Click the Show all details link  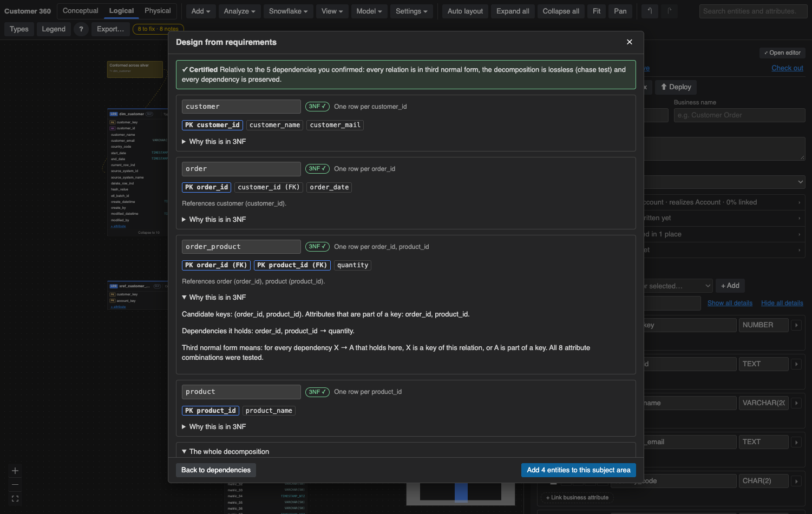click(730, 303)
